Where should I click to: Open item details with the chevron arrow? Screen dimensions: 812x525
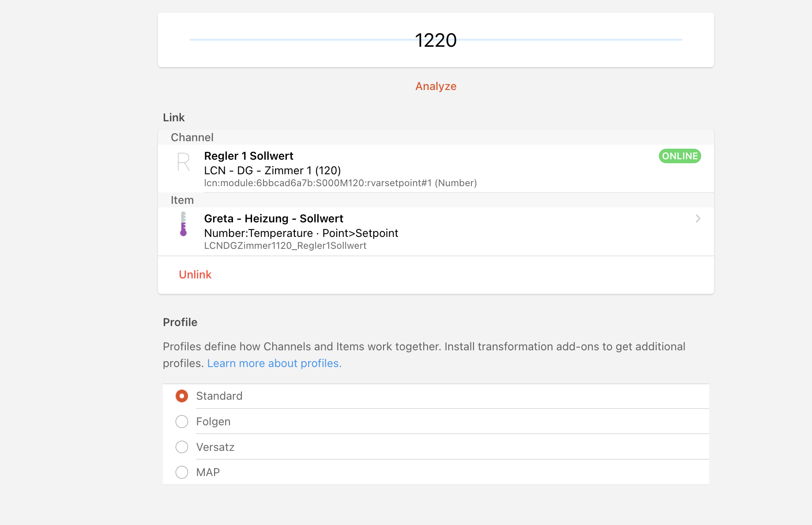click(x=698, y=218)
